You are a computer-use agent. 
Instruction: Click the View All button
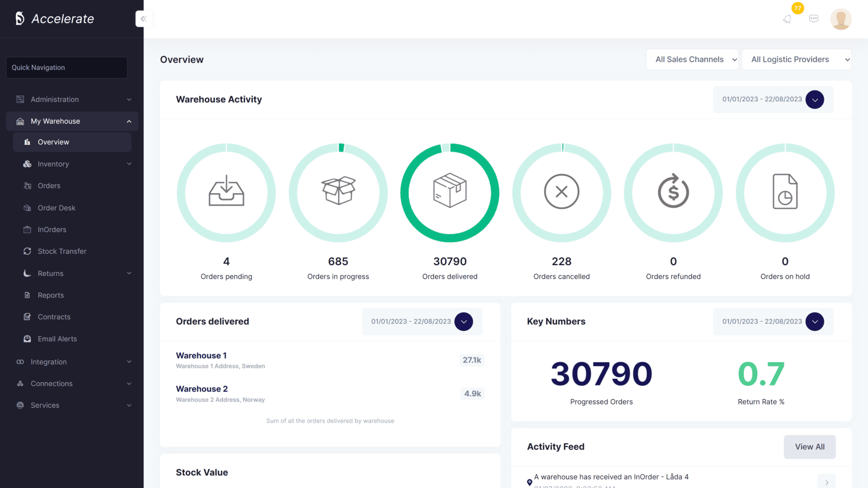[809, 447]
